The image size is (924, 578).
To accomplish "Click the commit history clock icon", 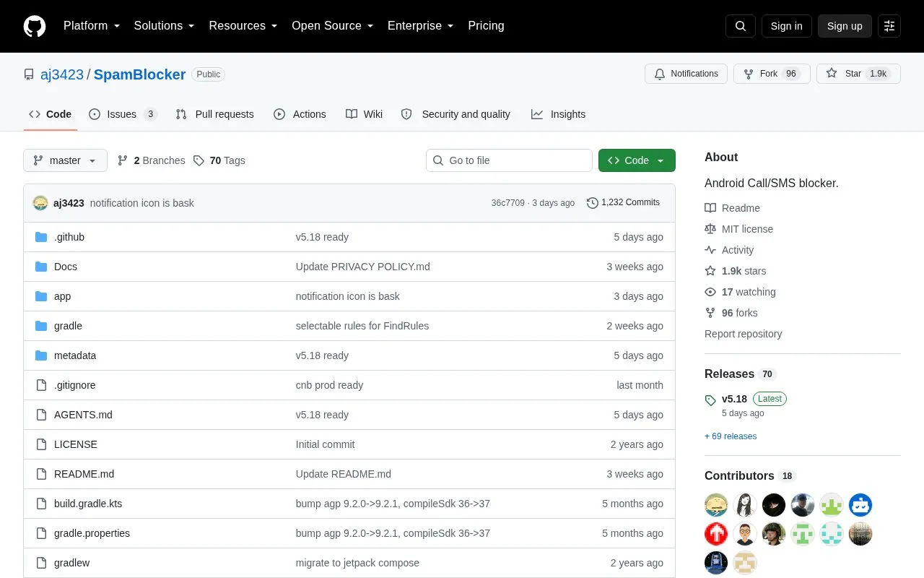I will pos(593,203).
